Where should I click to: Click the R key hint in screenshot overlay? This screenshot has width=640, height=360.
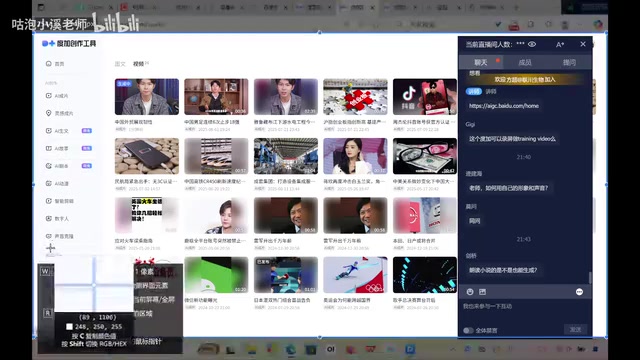point(47,313)
